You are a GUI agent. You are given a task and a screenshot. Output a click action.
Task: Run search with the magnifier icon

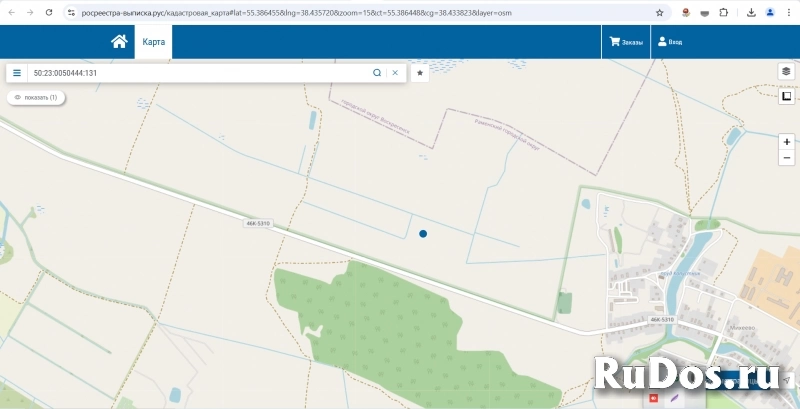(x=377, y=73)
